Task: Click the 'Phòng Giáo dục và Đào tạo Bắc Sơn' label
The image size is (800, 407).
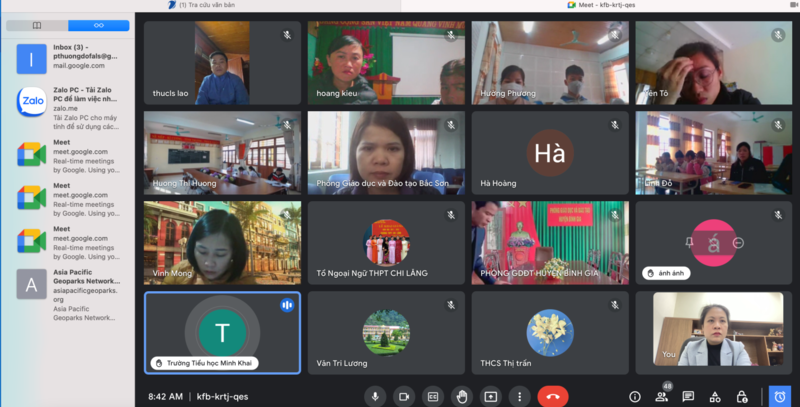Action: tap(383, 183)
